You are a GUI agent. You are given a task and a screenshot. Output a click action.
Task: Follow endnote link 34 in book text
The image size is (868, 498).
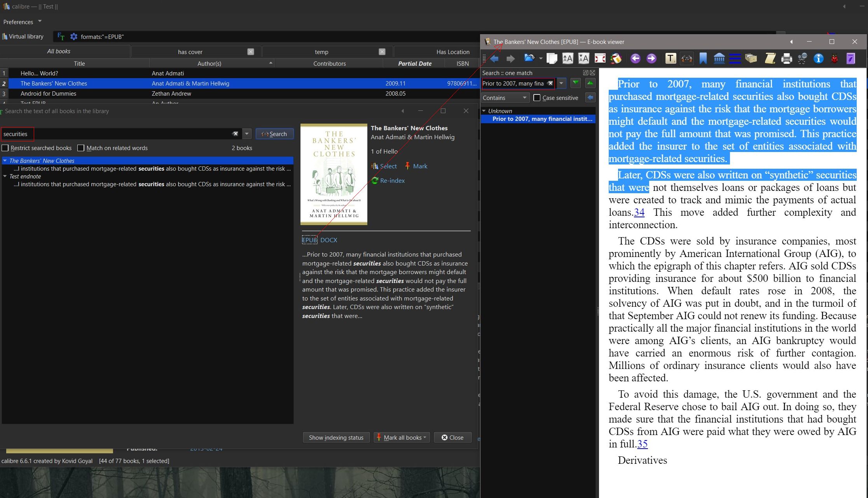click(x=639, y=212)
